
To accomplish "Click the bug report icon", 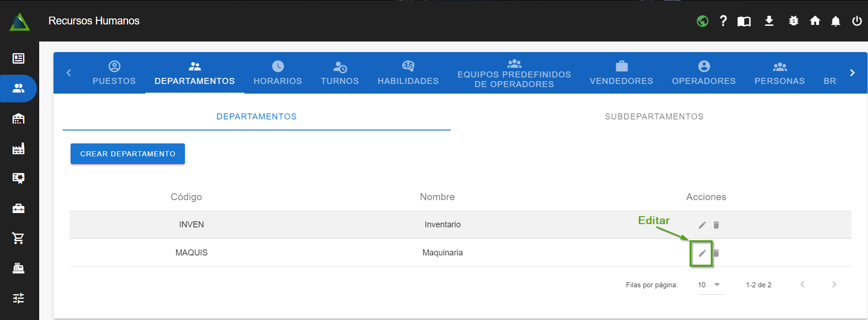I will click(x=793, y=21).
